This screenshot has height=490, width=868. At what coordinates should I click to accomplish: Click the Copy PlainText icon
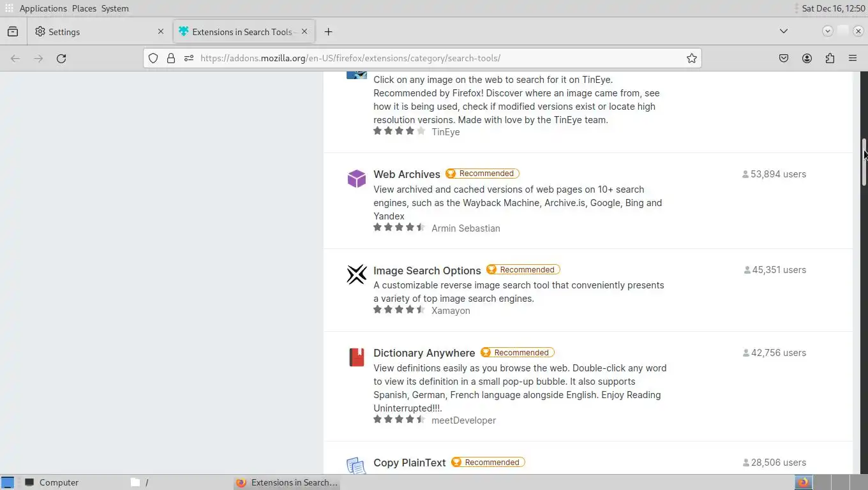point(357,466)
